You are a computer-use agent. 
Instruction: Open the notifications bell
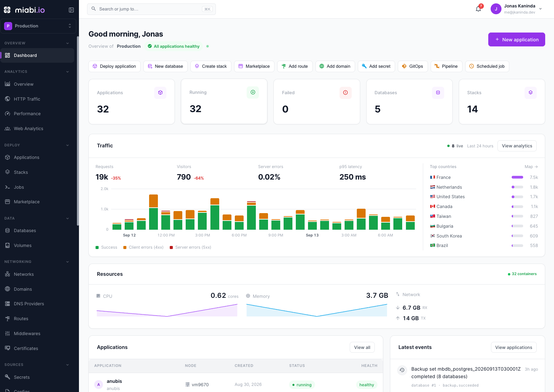point(478,9)
